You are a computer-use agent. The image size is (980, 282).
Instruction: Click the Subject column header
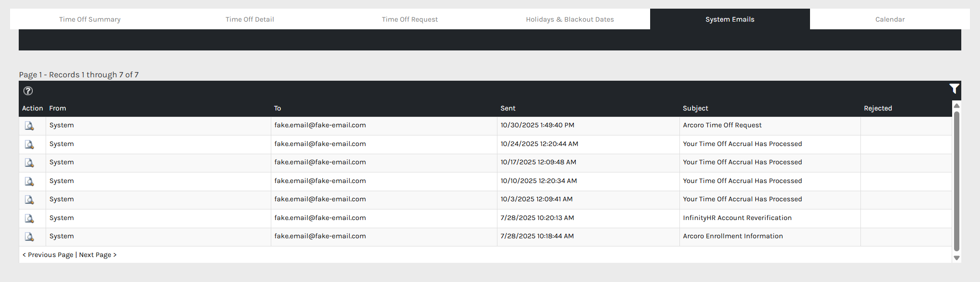[x=695, y=109]
